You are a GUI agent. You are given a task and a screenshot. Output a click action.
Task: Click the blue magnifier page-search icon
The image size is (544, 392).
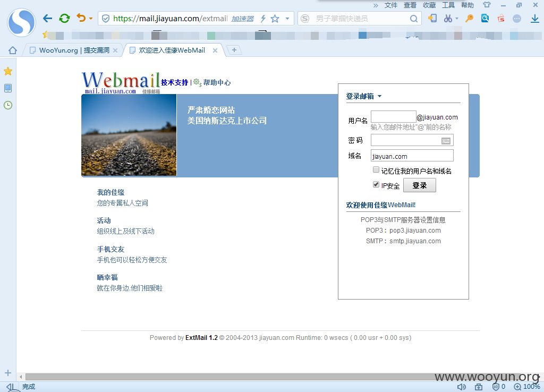pos(485,18)
